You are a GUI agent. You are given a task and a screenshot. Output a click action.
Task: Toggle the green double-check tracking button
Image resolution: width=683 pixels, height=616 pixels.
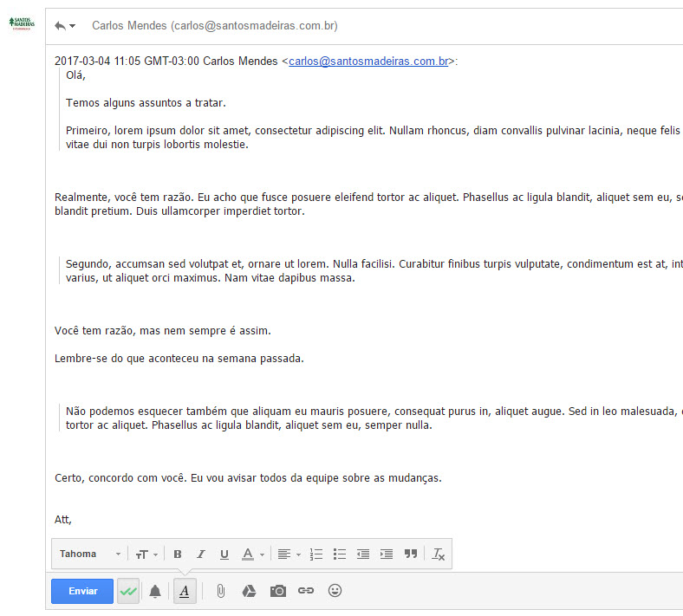[128, 591]
